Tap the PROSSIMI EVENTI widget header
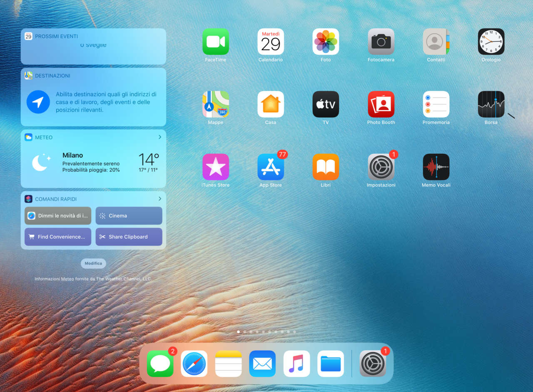Image resolution: width=533 pixels, height=392 pixels. [x=56, y=36]
